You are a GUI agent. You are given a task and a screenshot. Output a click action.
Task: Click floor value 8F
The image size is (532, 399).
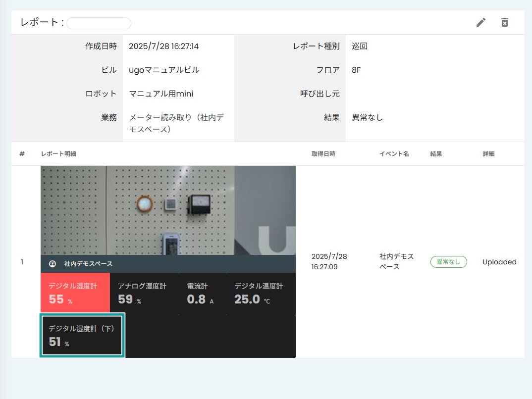click(x=356, y=70)
